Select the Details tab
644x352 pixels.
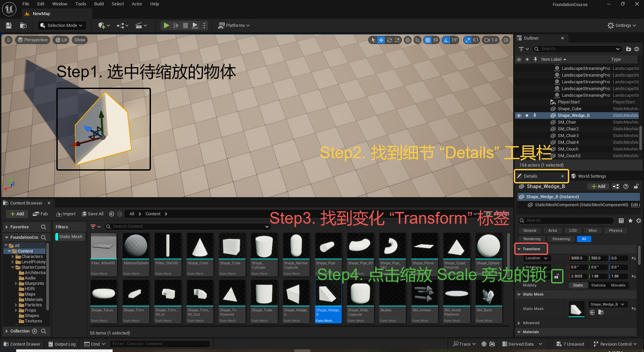(x=541, y=176)
